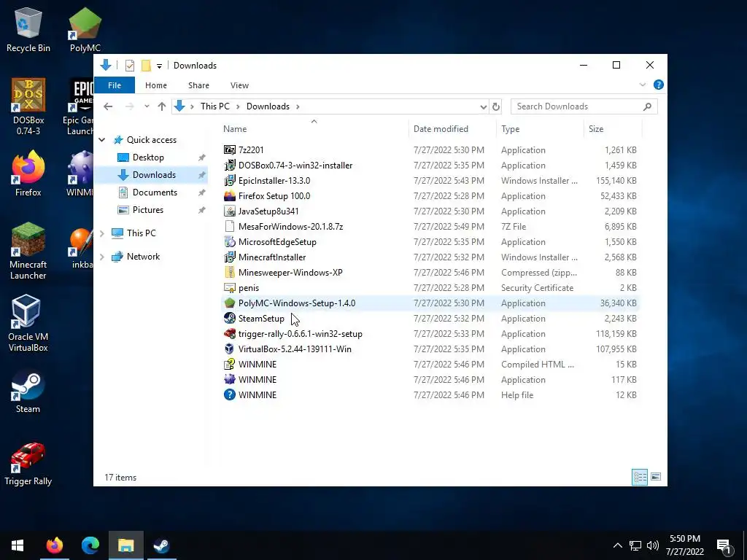Go back to the previous folder

(108, 106)
